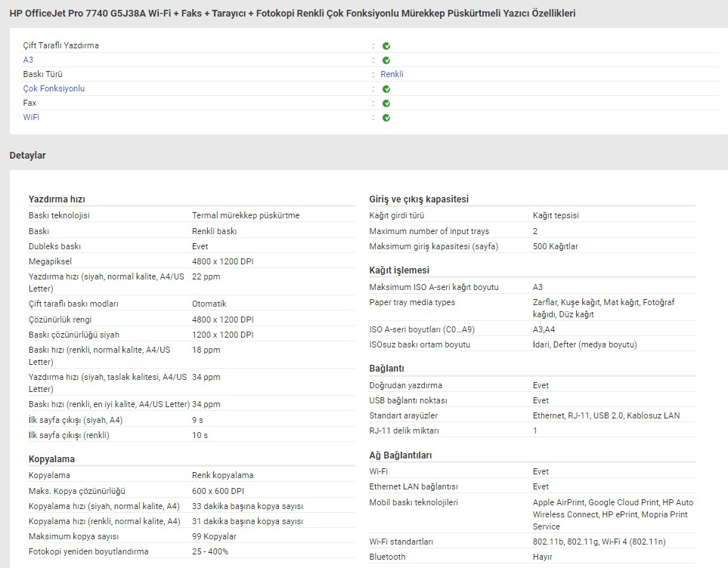Screen dimensions: 728x568
Task: Click the Otomatik duplex mode value
Action: pyautogui.click(x=209, y=304)
